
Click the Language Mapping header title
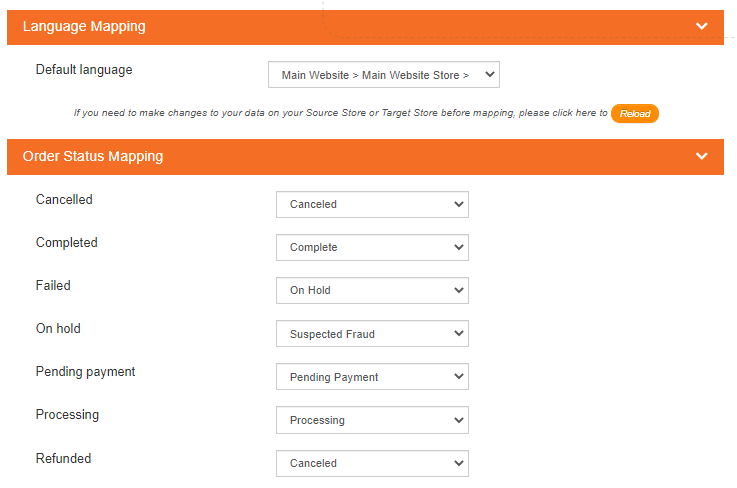pyautogui.click(x=84, y=27)
